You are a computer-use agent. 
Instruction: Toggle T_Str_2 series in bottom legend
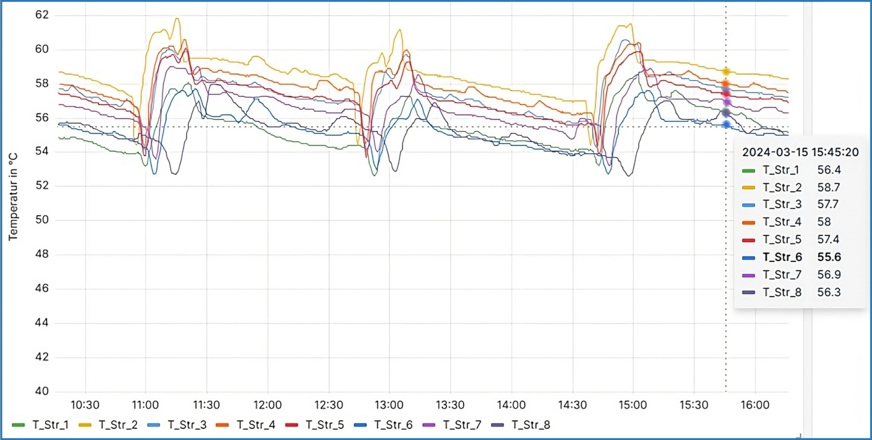118,425
